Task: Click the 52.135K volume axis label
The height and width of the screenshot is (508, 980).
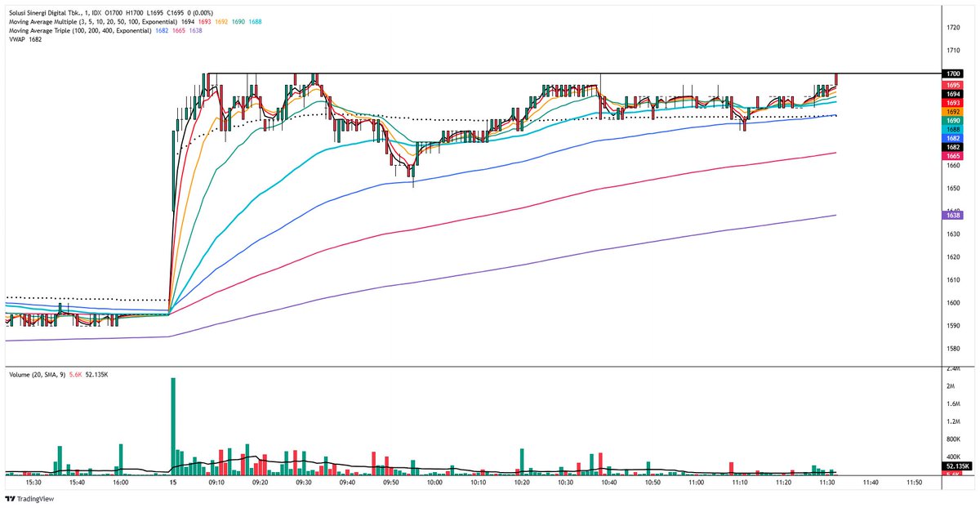Action: (955, 466)
